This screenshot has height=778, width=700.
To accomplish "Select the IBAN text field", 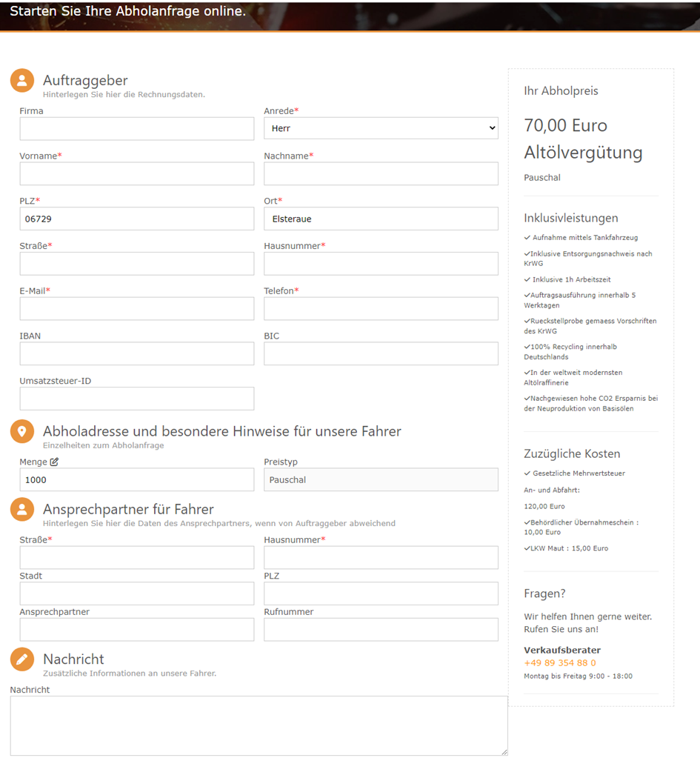I will [137, 353].
